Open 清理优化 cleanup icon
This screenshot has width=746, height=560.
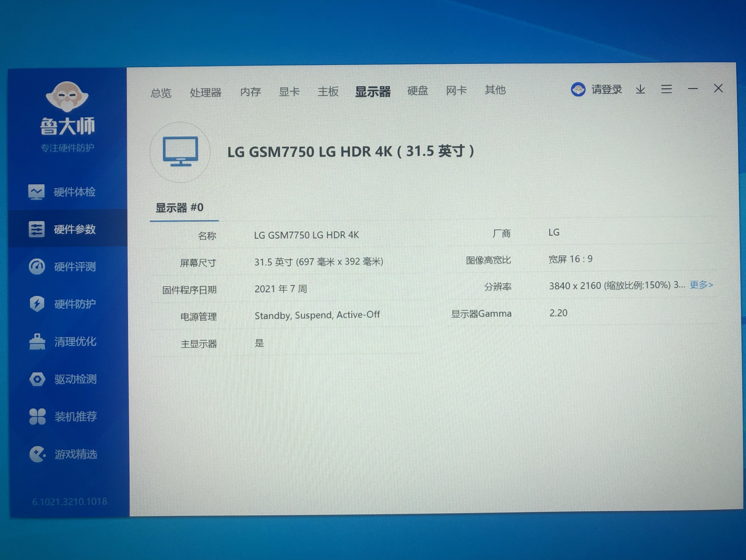click(37, 341)
